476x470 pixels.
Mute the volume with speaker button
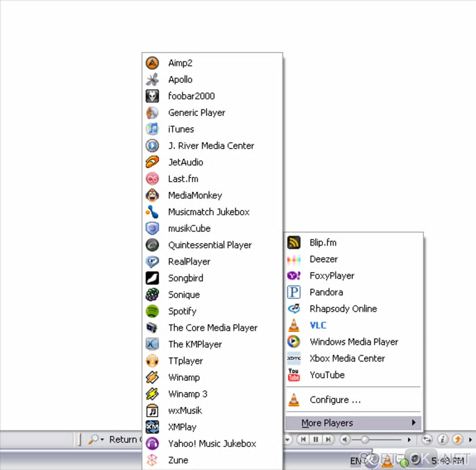[x=344, y=439]
